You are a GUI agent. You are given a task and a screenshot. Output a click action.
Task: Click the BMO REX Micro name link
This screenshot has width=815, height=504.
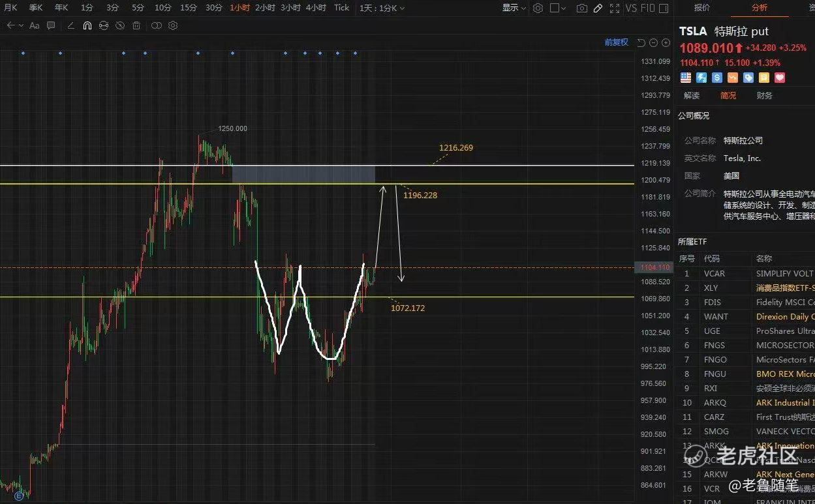(786, 374)
